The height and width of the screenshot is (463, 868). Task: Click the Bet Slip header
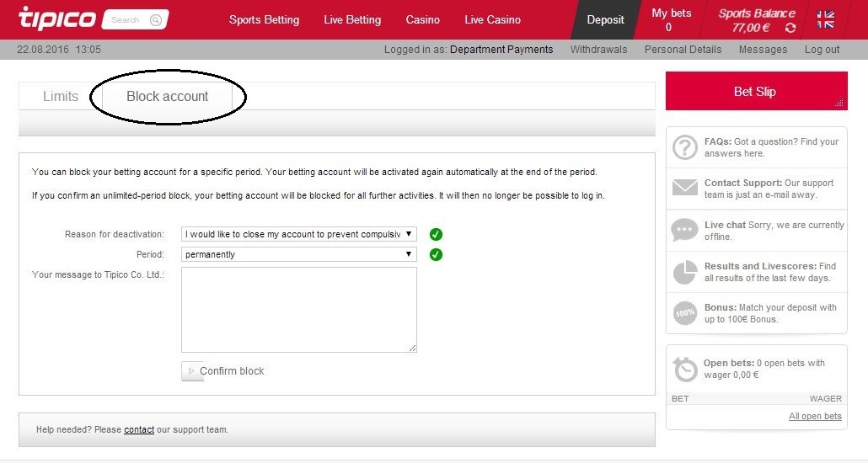coord(756,91)
